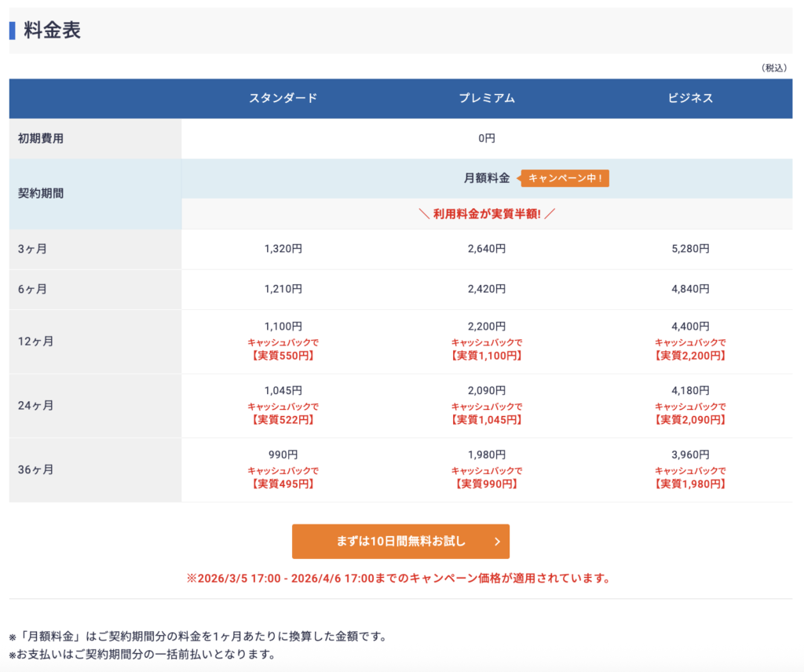Click the 0円 initial fee cell
The image size is (804, 672).
tap(487, 139)
